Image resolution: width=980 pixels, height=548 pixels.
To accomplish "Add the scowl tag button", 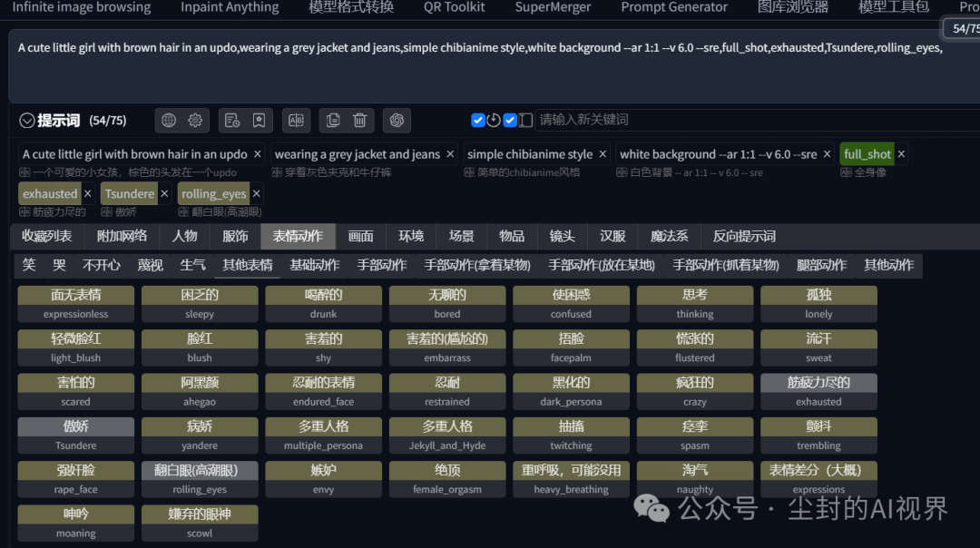I will click(x=200, y=523).
